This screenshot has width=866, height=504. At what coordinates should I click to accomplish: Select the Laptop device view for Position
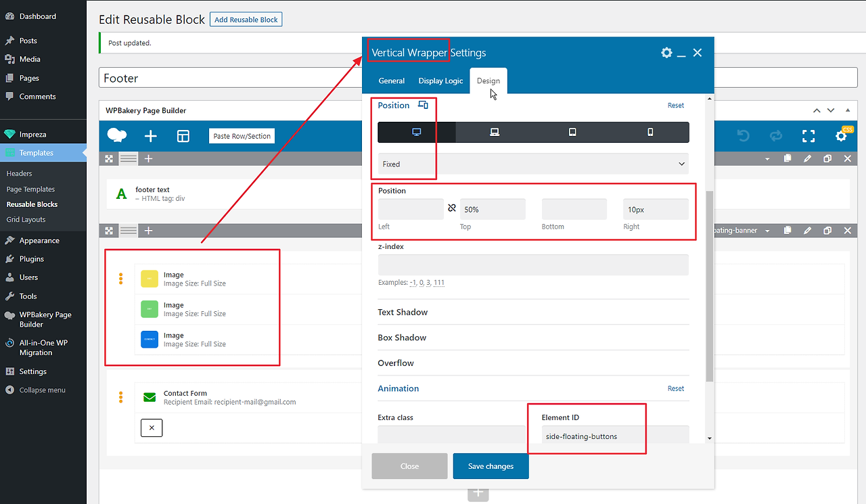[x=495, y=132]
